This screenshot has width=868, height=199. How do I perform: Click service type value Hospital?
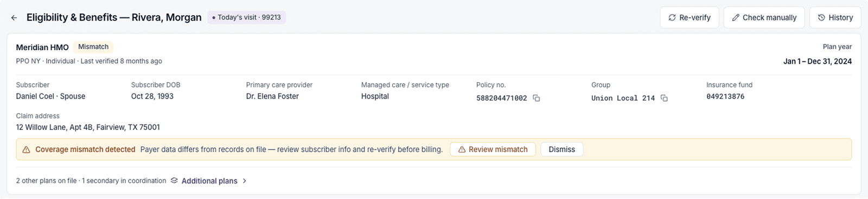click(x=375, y=96)
